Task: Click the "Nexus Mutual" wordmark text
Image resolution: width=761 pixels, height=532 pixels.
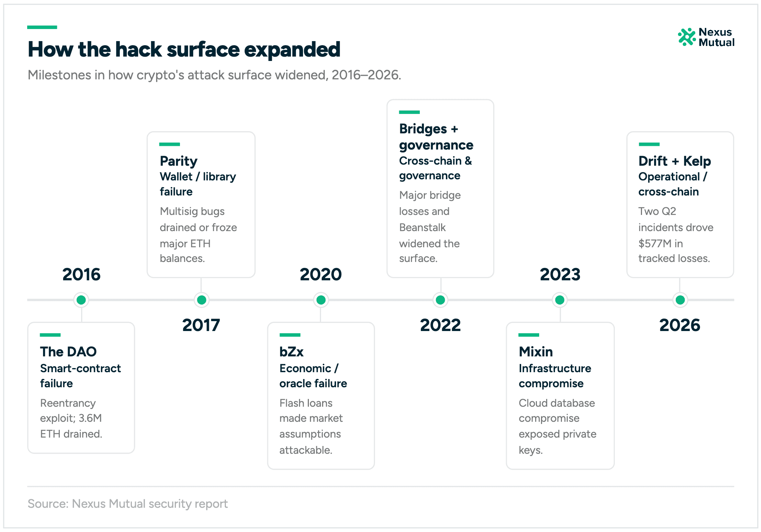Action: 716,37
